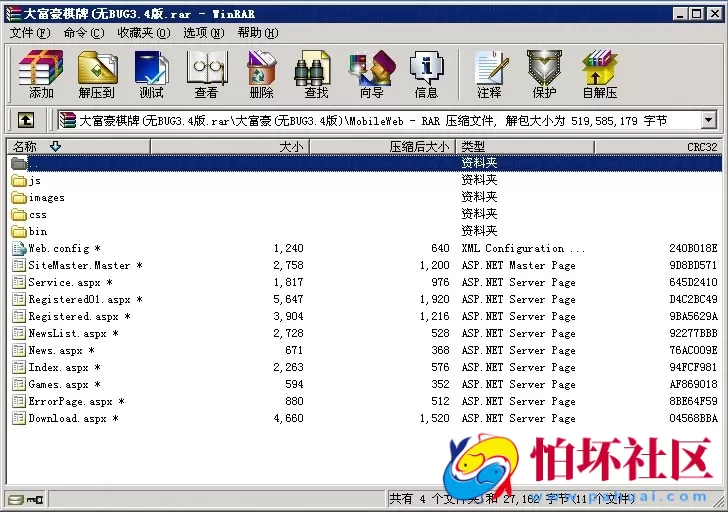This screenshot has height=512, width=728.
Task: Open the Wizard (向导) tool
Action: point(371,74)
